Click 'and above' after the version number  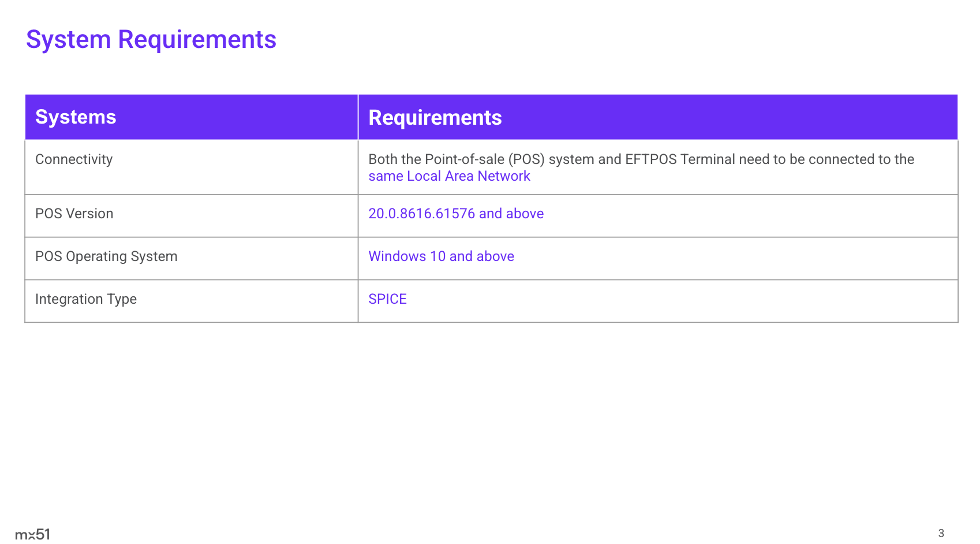click(511, 214)
